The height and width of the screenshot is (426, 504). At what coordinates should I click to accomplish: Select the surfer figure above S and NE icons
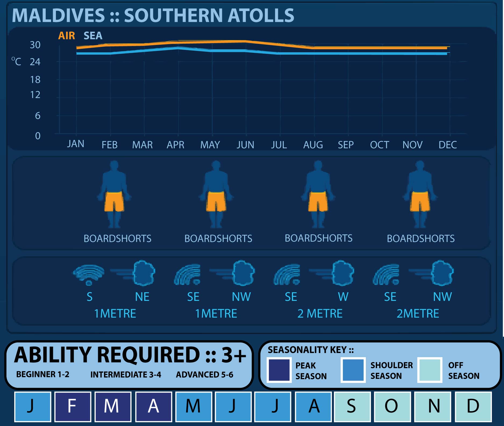[114, 194]
